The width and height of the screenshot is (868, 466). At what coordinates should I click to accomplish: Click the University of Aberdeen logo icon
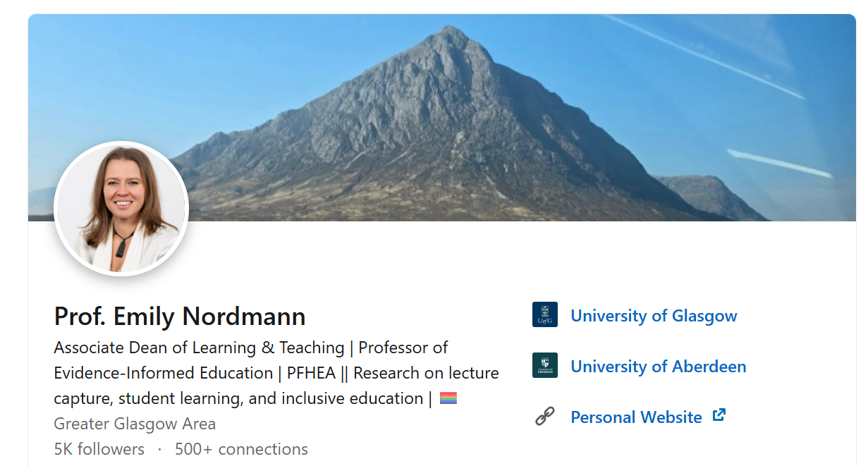pyautogui.click(x=544, y=365)
